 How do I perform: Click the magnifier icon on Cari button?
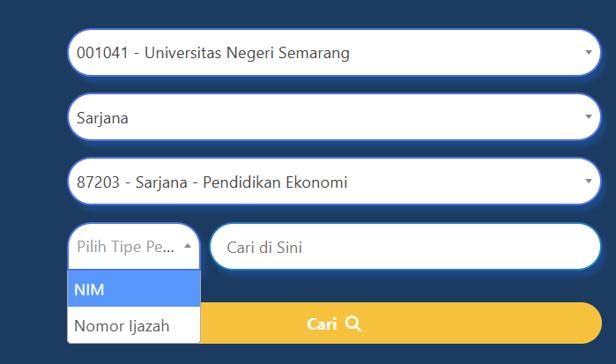pos(353,323)
